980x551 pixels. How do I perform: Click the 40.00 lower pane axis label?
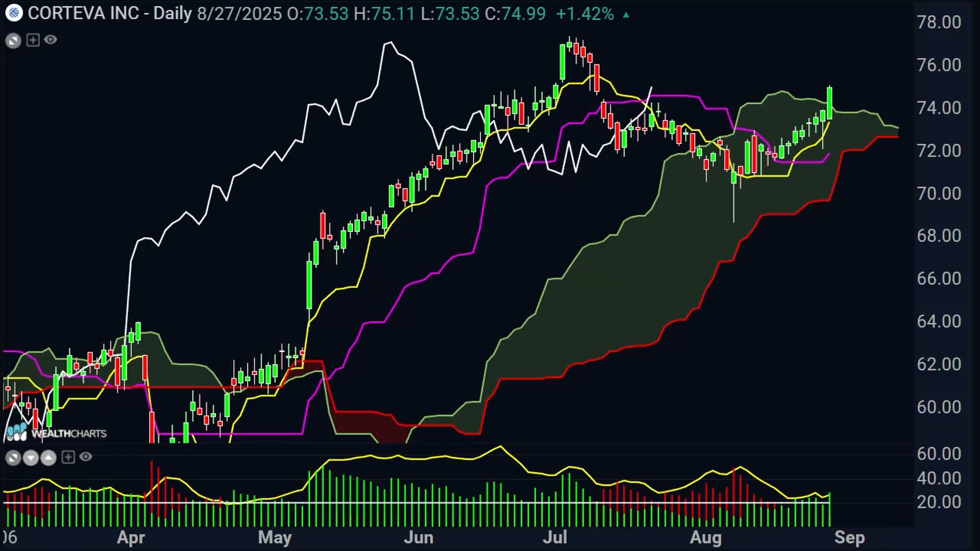pyautogui.click(x=939, y=478)
